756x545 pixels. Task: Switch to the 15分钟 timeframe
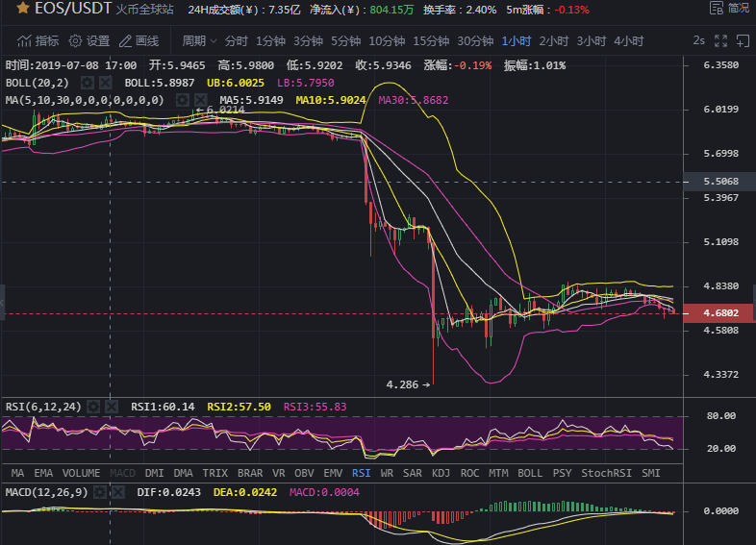(431, 41)
